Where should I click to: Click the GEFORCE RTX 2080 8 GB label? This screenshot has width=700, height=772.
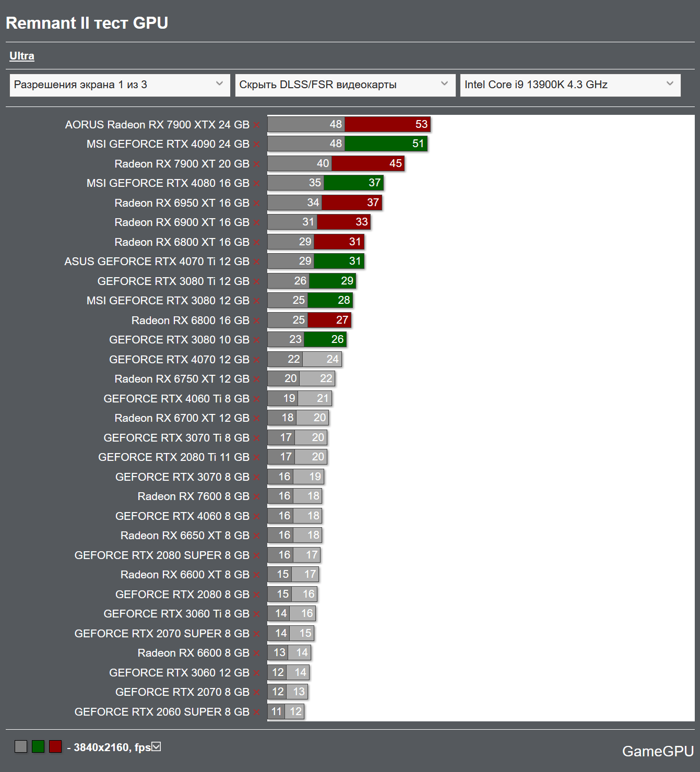click(x=182, y=595)
